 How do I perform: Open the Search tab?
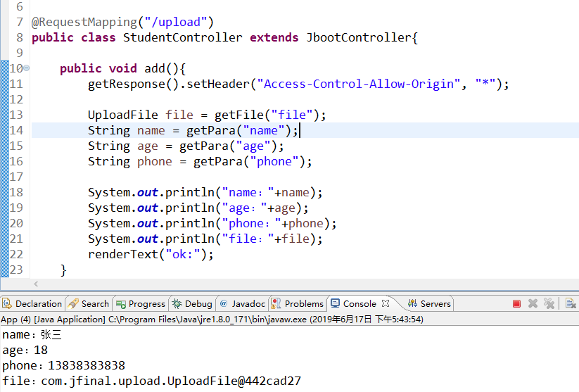click(89, 304)
